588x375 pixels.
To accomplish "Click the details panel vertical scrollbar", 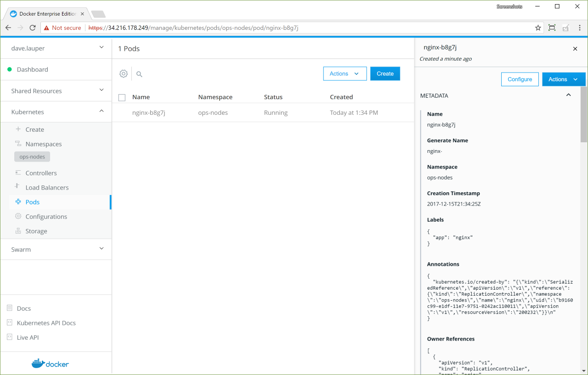I will tap(584, 115).
